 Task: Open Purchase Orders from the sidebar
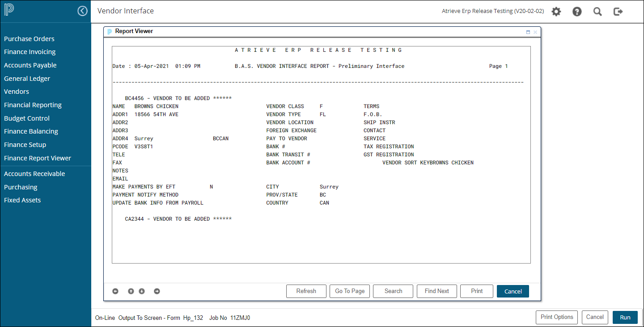tap(29, 39)
